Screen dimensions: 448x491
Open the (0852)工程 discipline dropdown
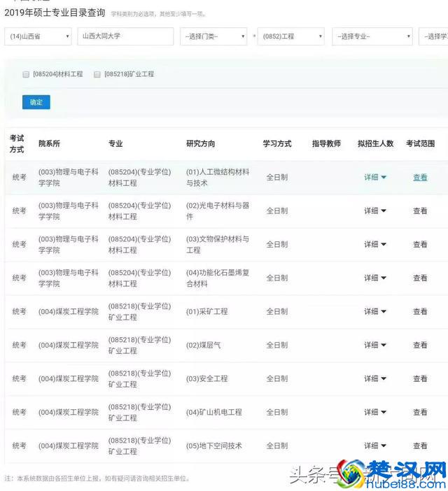(x=290, y=36)
